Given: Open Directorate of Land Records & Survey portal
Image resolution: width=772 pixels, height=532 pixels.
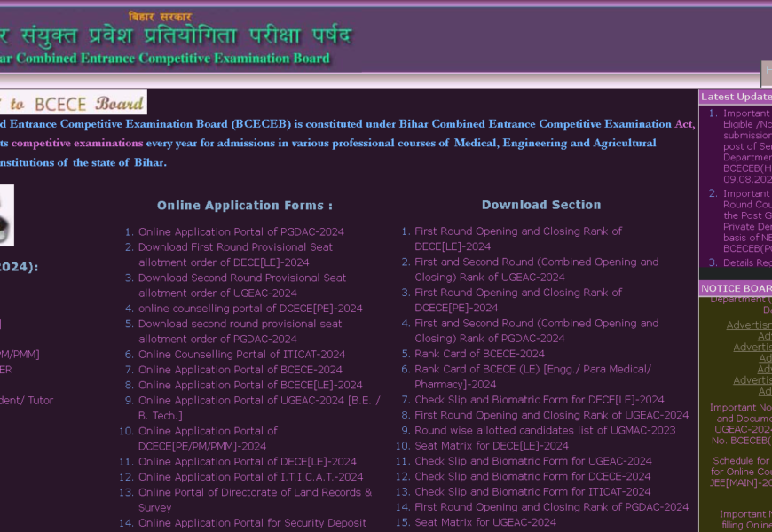Looking at the screenshot, I should [255, 492].
